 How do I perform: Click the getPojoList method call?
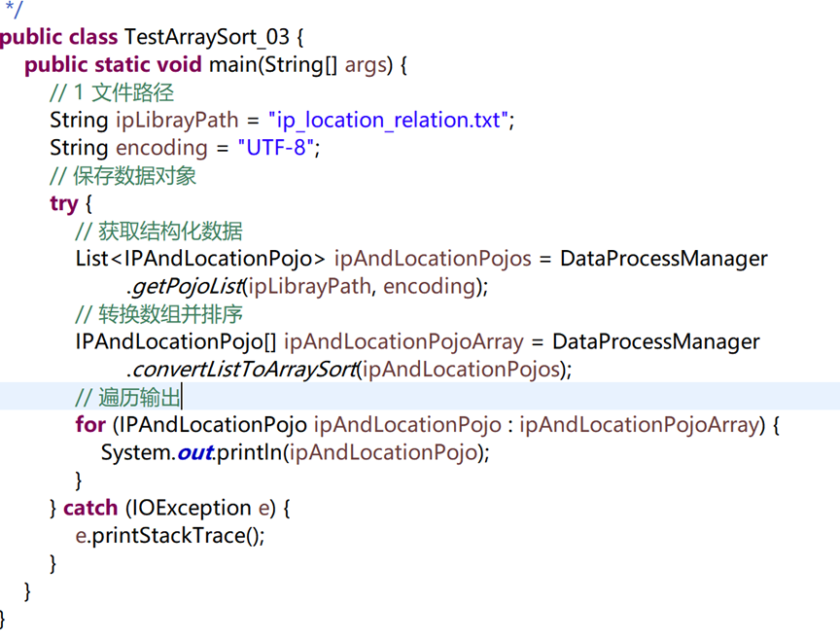point(188,287)
